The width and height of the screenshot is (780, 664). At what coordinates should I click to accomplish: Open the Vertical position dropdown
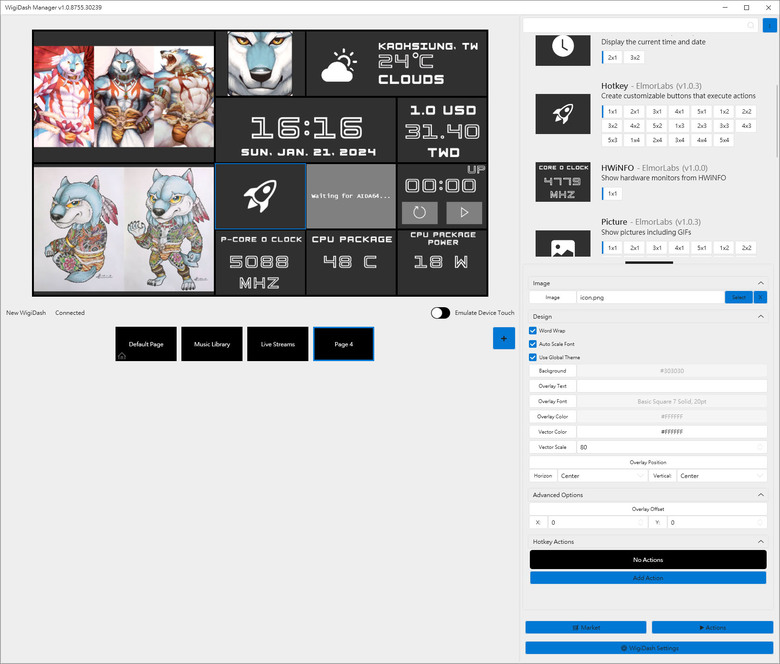[721, 476]
